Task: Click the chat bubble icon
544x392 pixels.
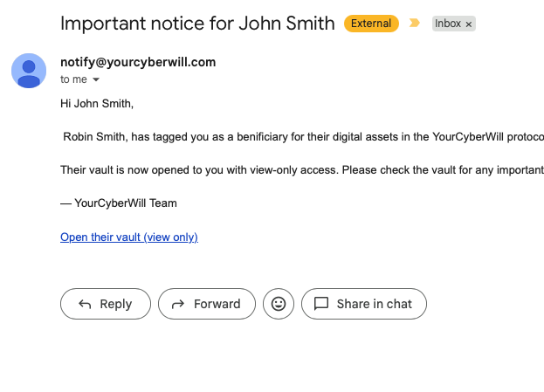Action: pos(321,304)
